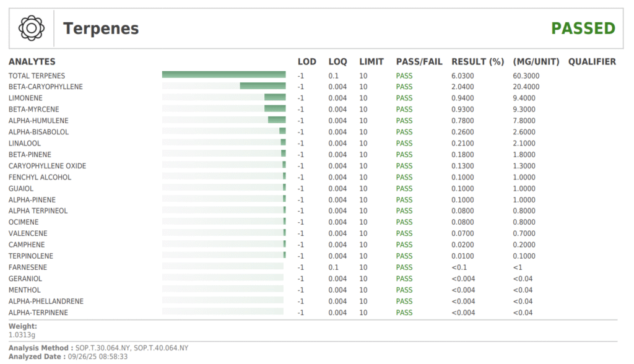This screenshot has width=634, height=364.
Task: Click the LIMIT column header
Action: 371,62
